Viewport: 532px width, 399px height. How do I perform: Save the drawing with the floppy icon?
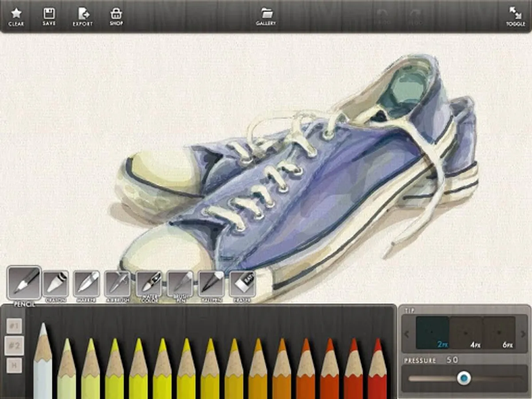[x=49, y=16]
